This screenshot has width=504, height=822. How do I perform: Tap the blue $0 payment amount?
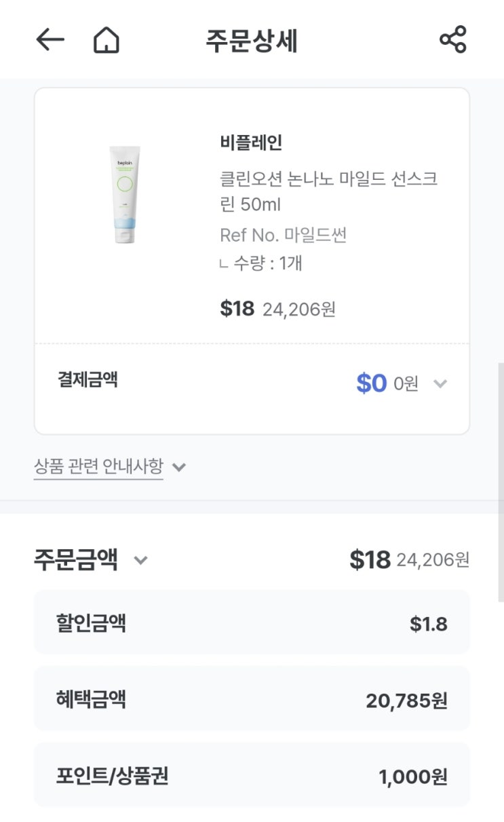pyautogui.click(x=371, y=384)
